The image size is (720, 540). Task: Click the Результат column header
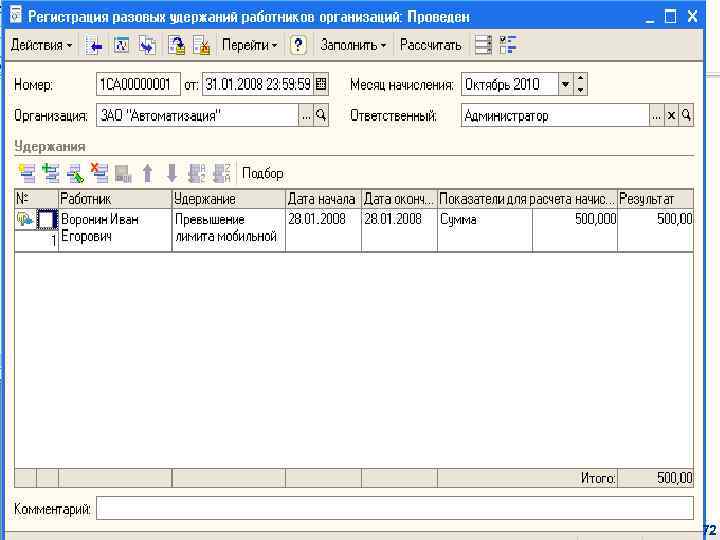click(655, 199)
